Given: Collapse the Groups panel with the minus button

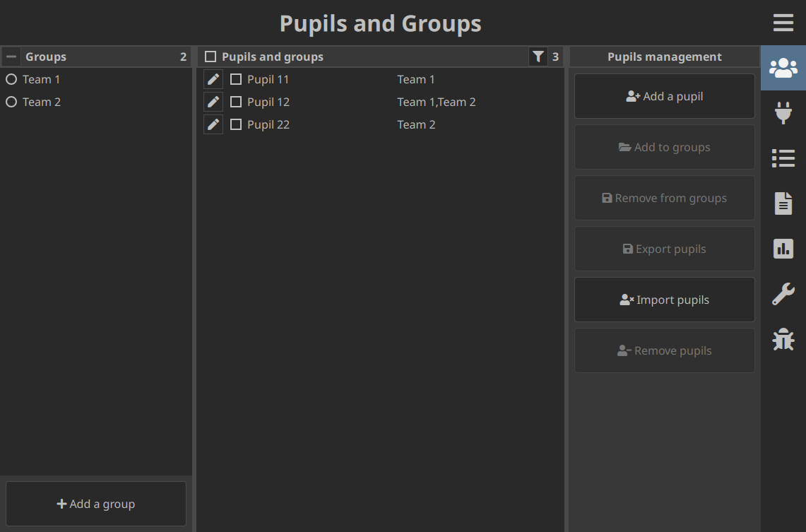Looking at the screenshot, I should 11,56.
